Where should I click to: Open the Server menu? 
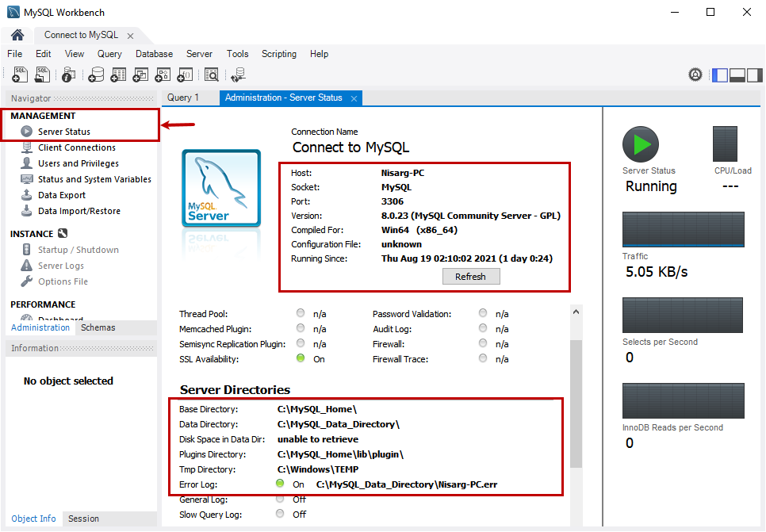coord(199,54)
